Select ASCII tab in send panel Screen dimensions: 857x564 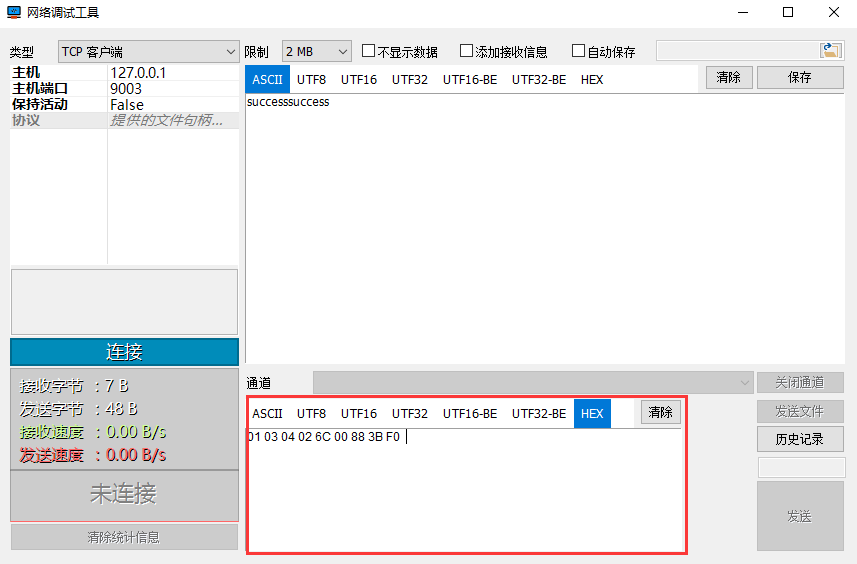[x=267, y=413]
